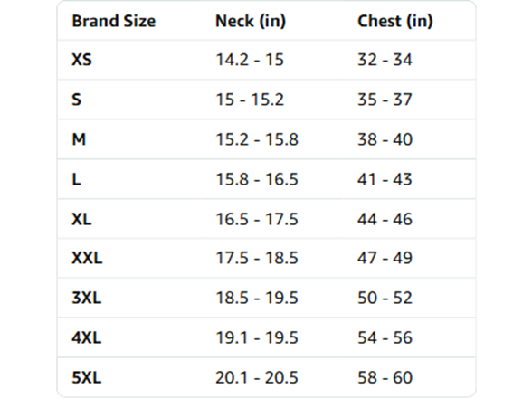Click the chest value 35 - 37
The height and width of the screenshot is (399, 532).
pyautogui.click(x=385, y=100)
